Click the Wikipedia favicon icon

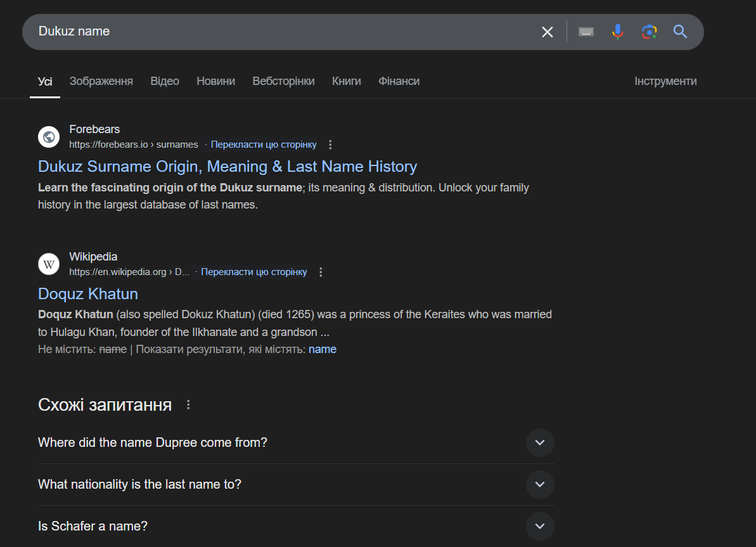[x=49, y=264]
